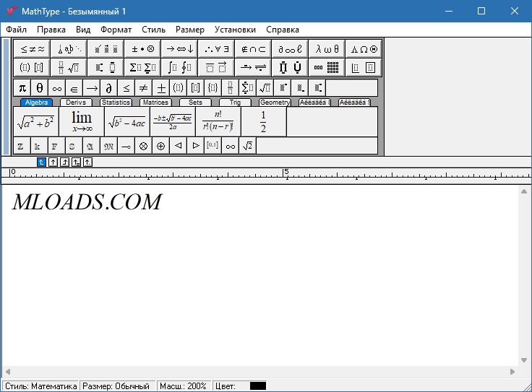
Task: Insert the circled times symbol in bottom bar
Action: (144, 146)
